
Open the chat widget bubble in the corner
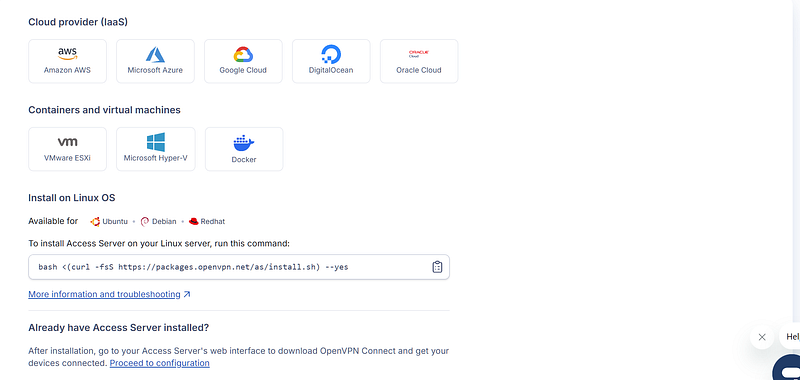pyautogui.click(x=787, y=368)
